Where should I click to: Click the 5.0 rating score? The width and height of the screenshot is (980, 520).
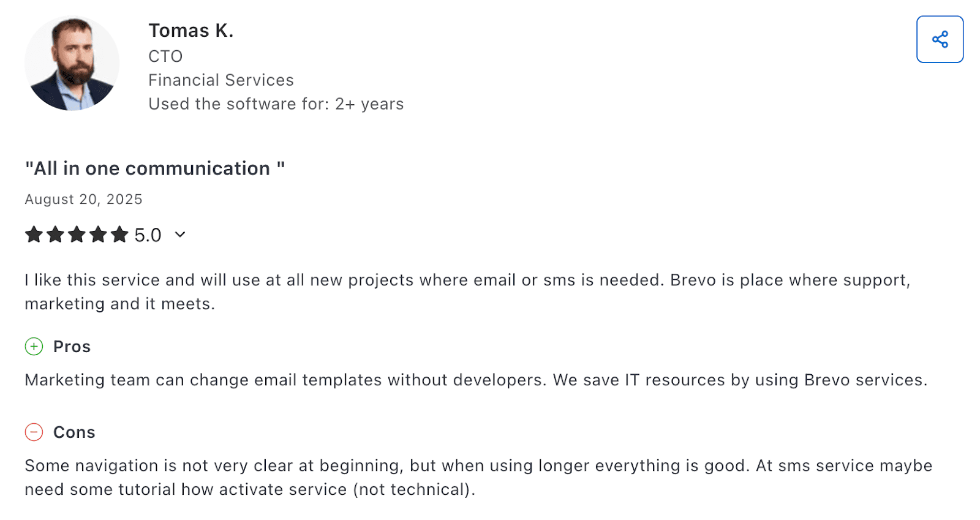pos(148,235)
